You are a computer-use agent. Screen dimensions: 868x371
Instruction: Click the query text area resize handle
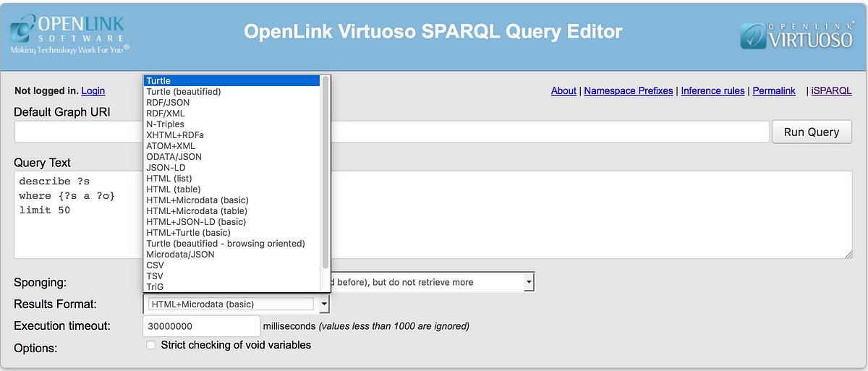[x=848, y=253]
